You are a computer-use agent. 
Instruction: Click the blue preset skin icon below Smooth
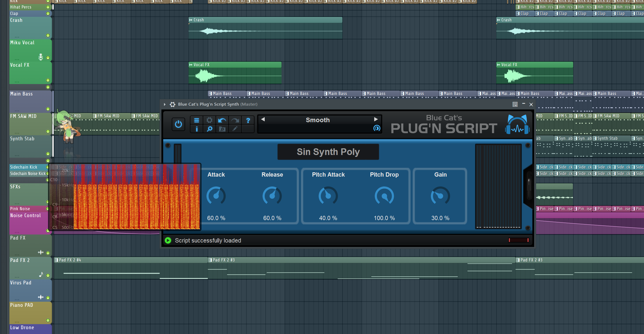point(377,128)
